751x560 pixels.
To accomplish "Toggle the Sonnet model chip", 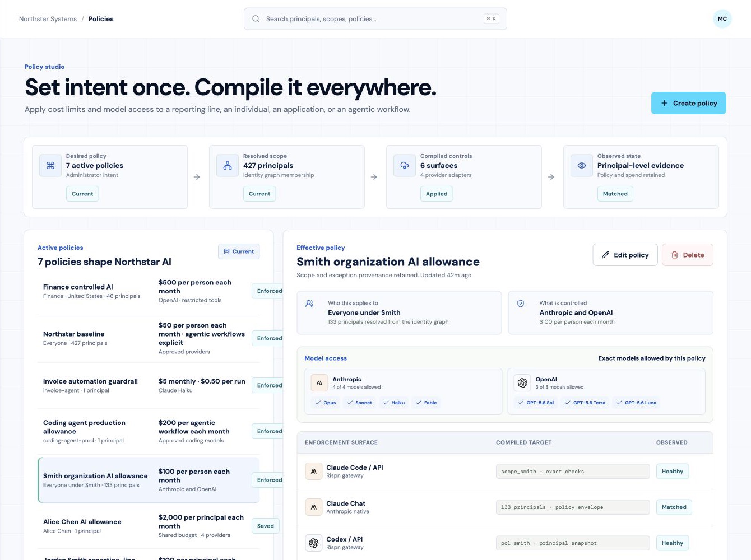I will 359,403.
